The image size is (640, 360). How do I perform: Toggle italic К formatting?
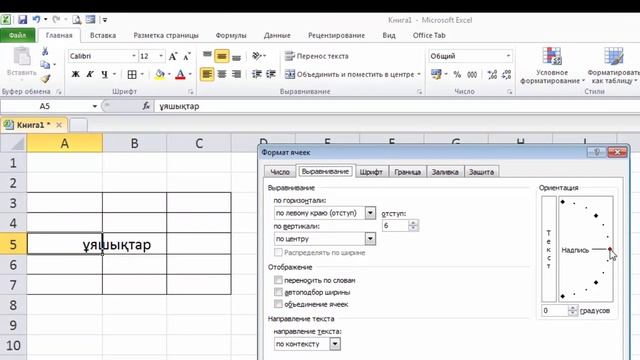click(x=90, y=74)
